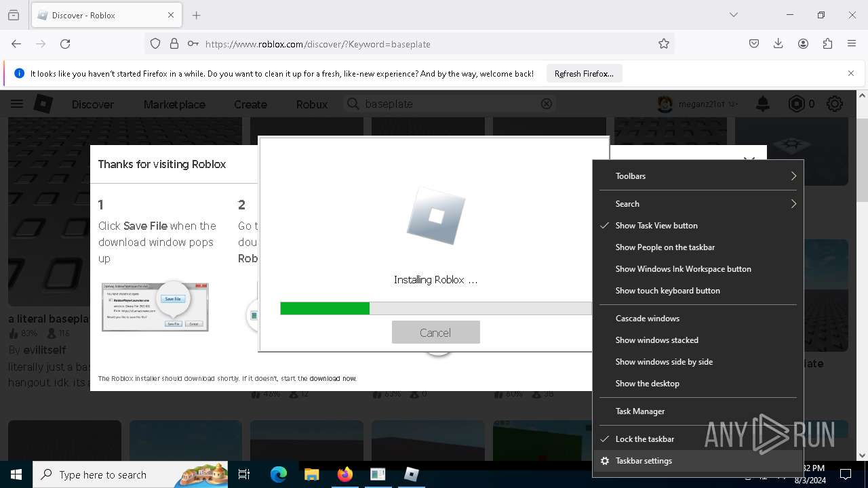Choose Show windows stacked
This screenshot has height=488, width=868.
(x=698, y=340)
